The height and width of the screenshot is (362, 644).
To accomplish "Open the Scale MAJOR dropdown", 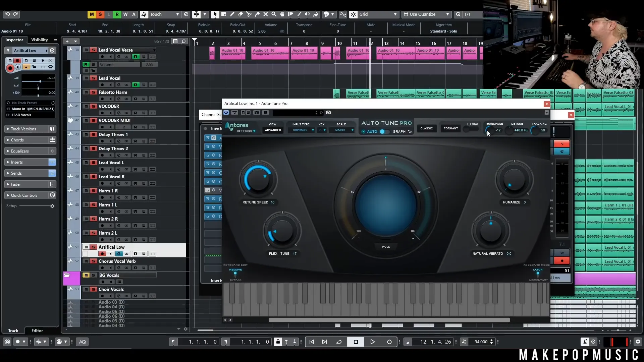I will coord(342,130).
